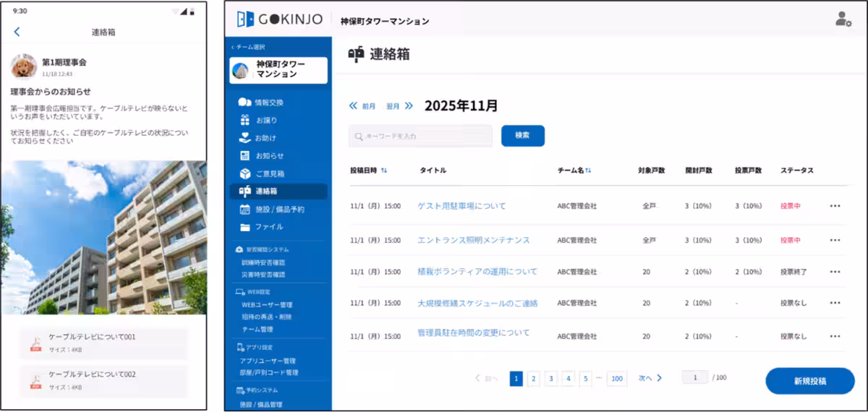868x412 pixels.
Task: Click the 検索 button
Action: pyautogui.click(x=523, y=136)
